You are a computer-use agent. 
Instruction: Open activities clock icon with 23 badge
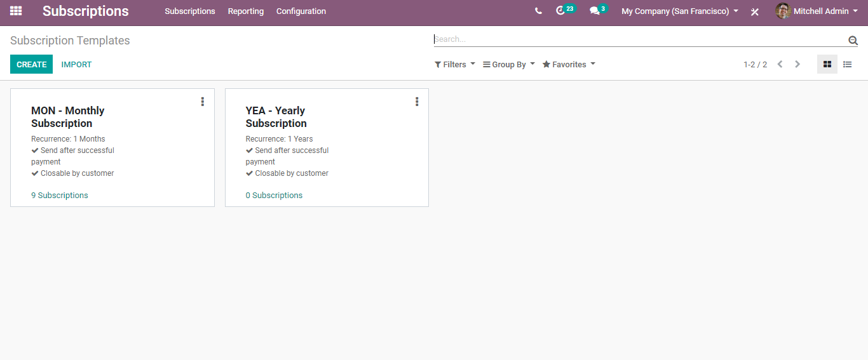click(x=566, y=10)
